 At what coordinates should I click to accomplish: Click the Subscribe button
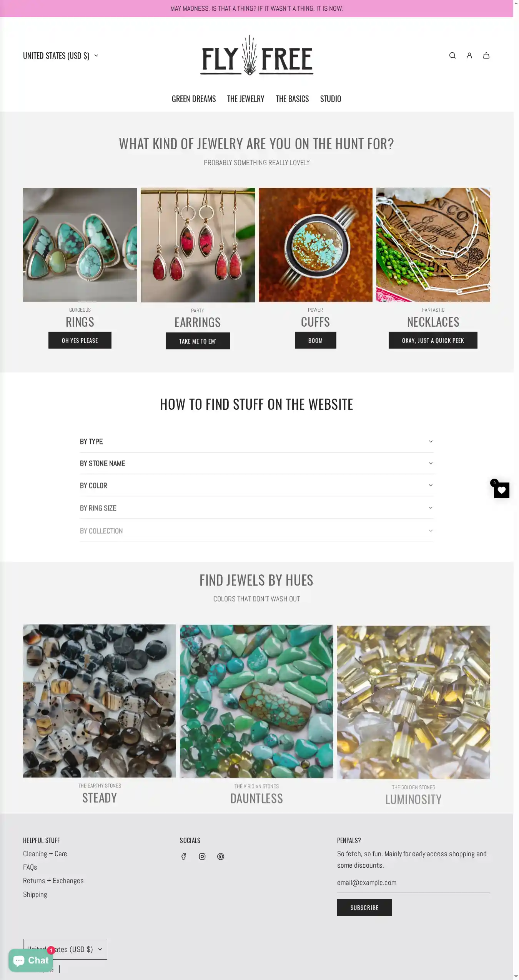364,907
